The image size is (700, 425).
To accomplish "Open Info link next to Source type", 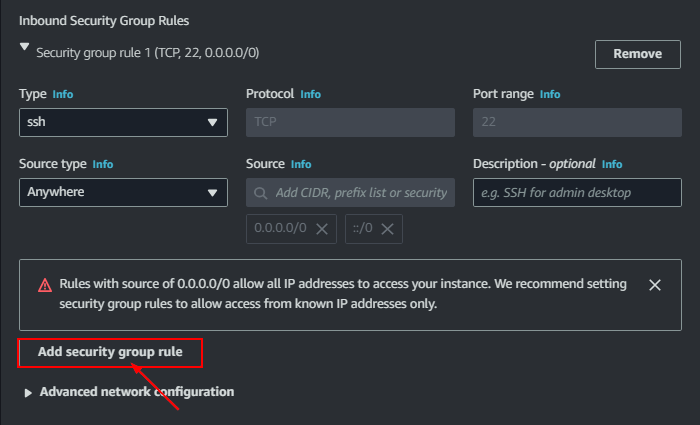I will click(103, 164).
